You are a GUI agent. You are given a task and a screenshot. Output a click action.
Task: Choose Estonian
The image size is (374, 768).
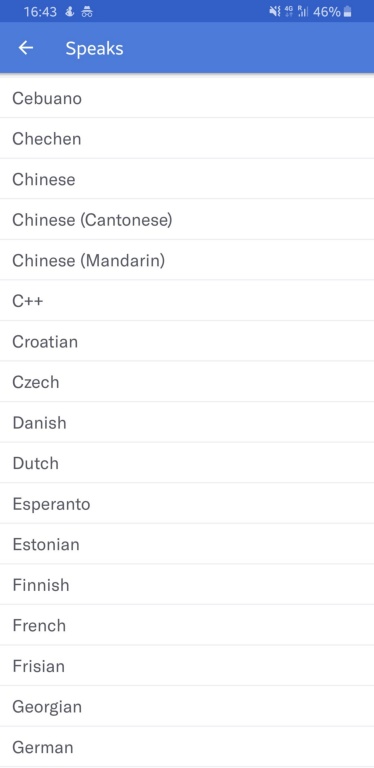tap(187, 545)
